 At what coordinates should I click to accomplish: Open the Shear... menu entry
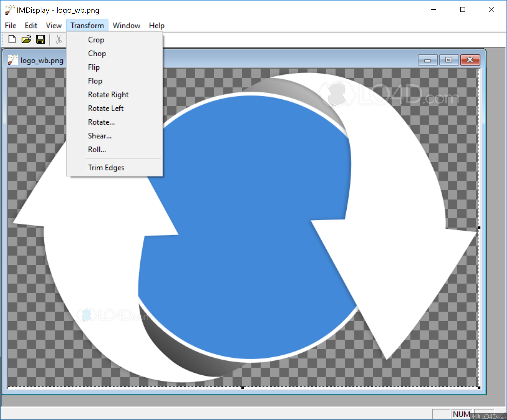(x=100, y=136)
